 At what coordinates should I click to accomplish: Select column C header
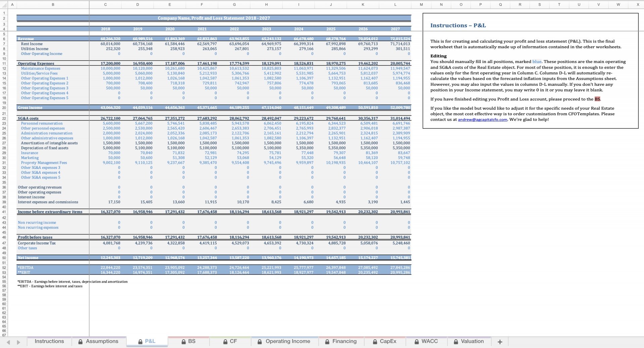pos(105,4)
